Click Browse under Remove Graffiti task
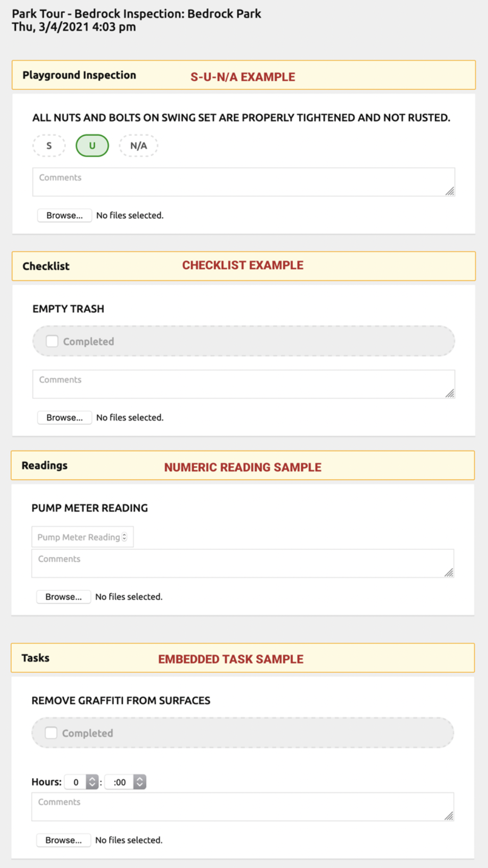 point(63,840)
